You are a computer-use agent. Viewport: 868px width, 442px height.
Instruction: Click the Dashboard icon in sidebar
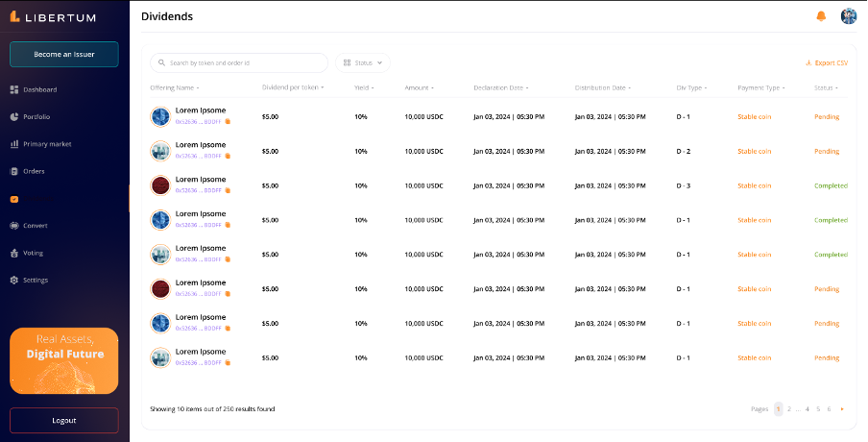tap(14, 90)
